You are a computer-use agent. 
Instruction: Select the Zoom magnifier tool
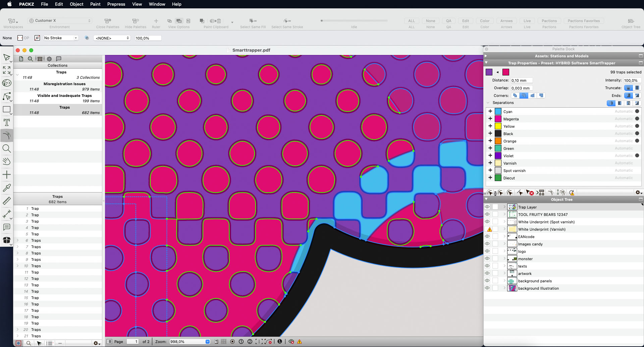[x=7, y=149]
